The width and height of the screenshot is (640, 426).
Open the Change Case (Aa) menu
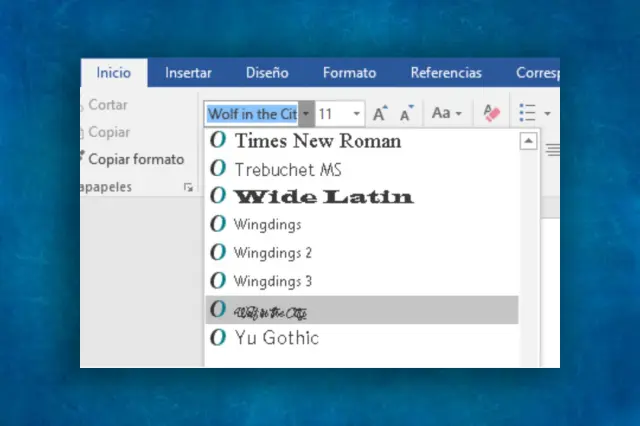[x=446, y=114]
